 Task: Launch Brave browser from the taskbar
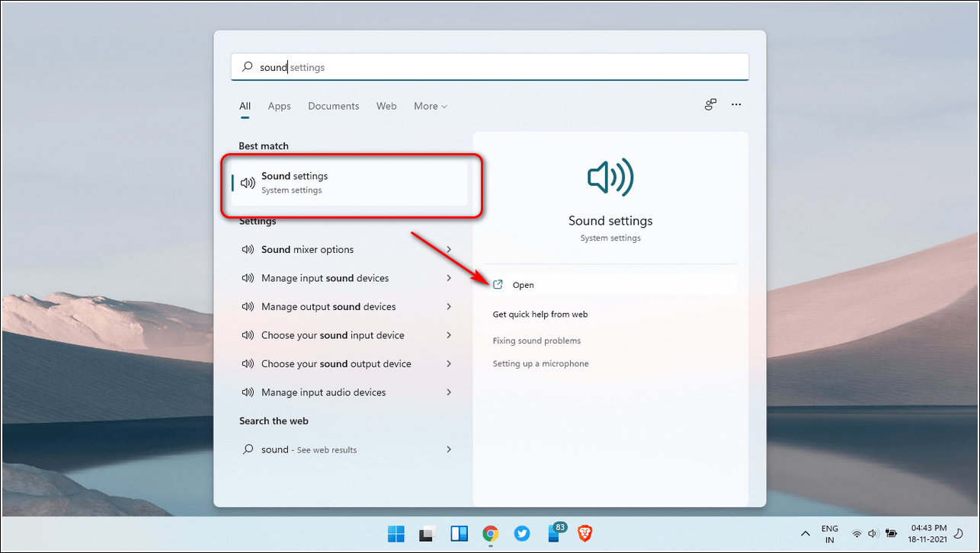point(584,533)
